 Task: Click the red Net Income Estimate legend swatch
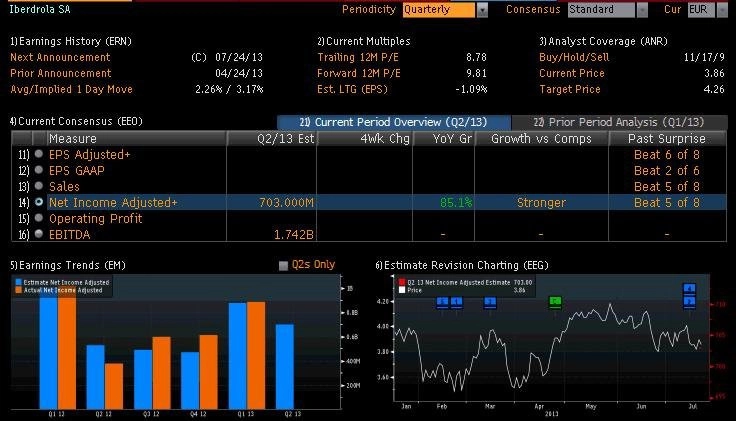tap(402, 282)
